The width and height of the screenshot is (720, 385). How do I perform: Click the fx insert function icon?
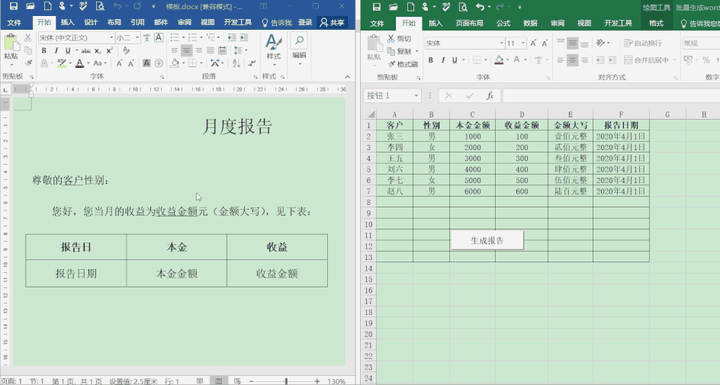pos(489,96)
